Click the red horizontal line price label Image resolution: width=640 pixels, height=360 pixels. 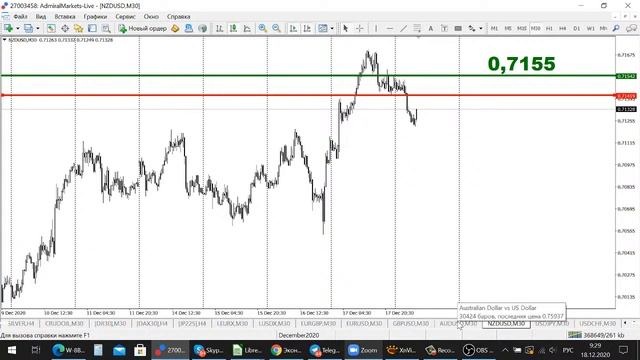click(626, 96)
